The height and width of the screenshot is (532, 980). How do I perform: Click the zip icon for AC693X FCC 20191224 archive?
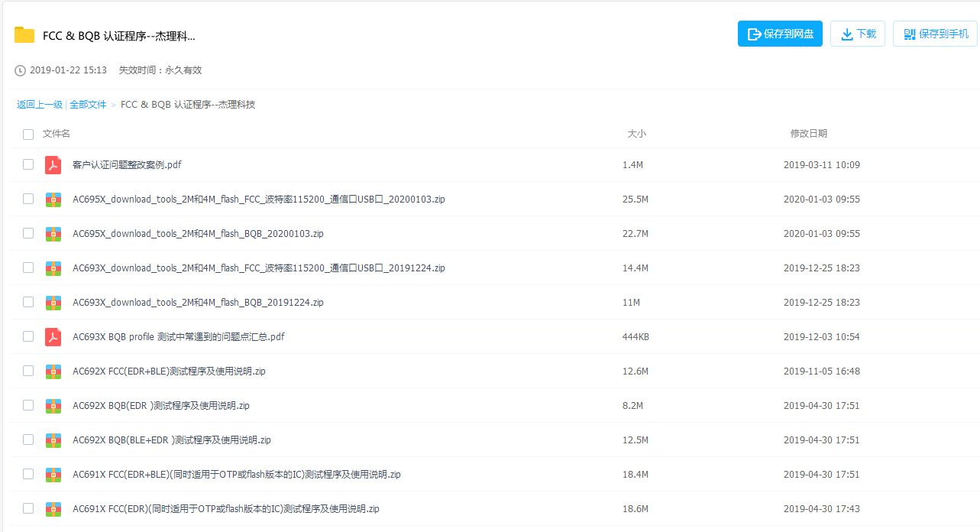click(x=53, y=268)
